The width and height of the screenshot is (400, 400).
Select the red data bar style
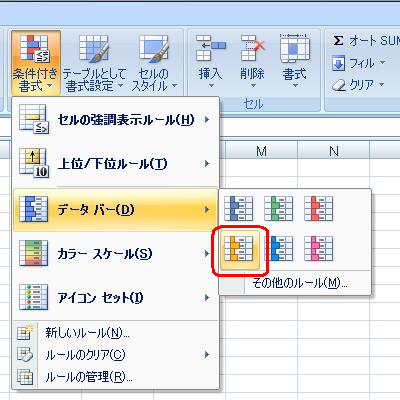(x=319, y=209)
